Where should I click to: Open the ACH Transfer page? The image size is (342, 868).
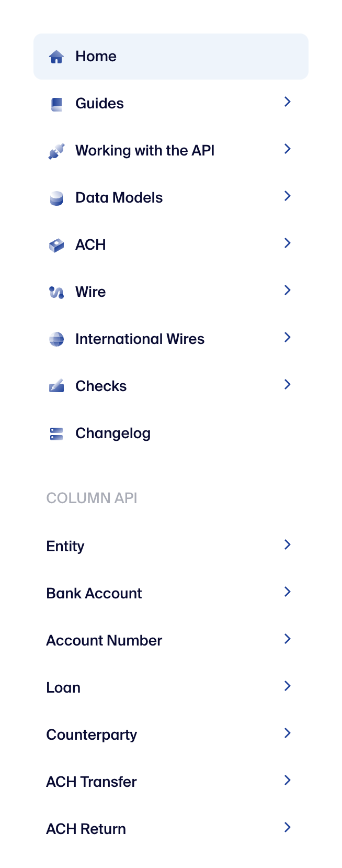(x=91, y=782)
